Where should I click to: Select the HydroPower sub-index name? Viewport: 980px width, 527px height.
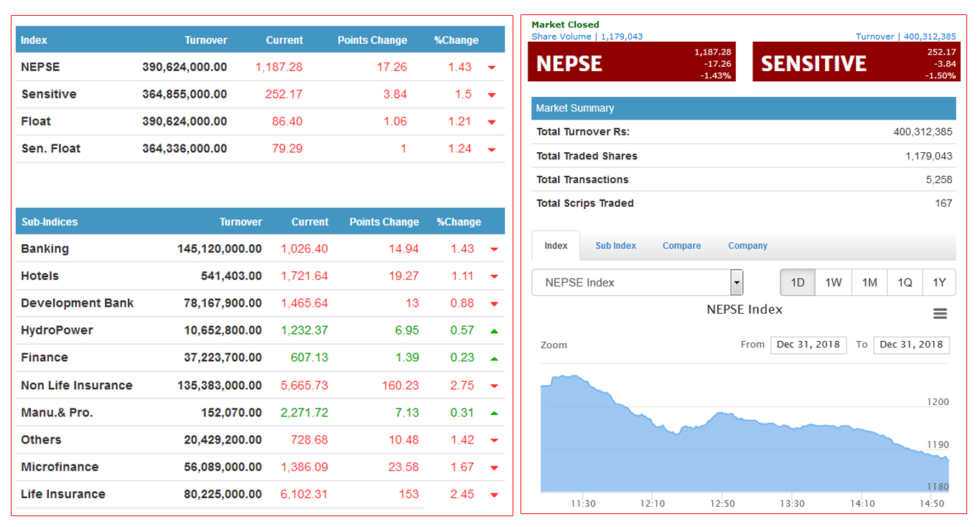click(x=57, y=330)
